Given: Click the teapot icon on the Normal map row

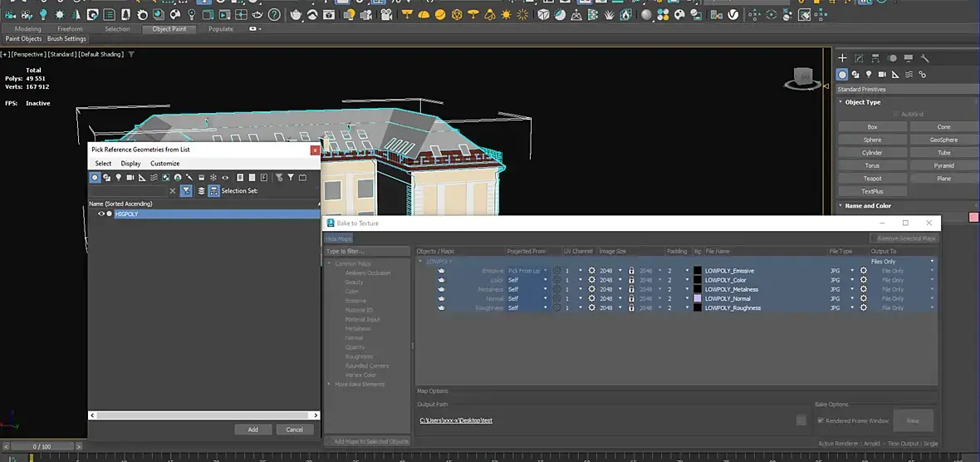Looking at the screenshot, I should tap(441, 298).
